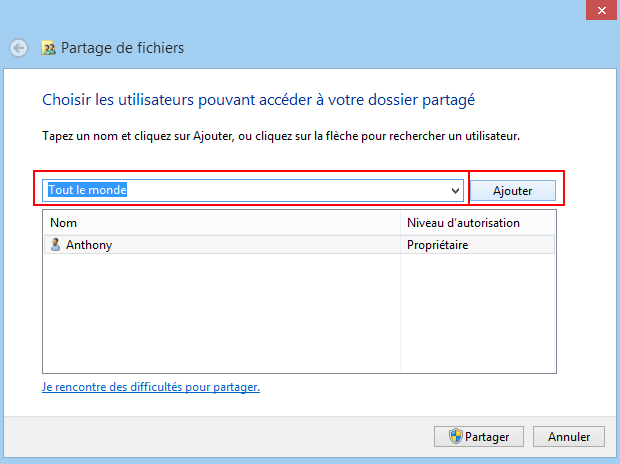The width and height of the screenshot is (620, 464).
Task: Click the 'Choisir les utilisateurs' heading
Action: pos(258,100)
